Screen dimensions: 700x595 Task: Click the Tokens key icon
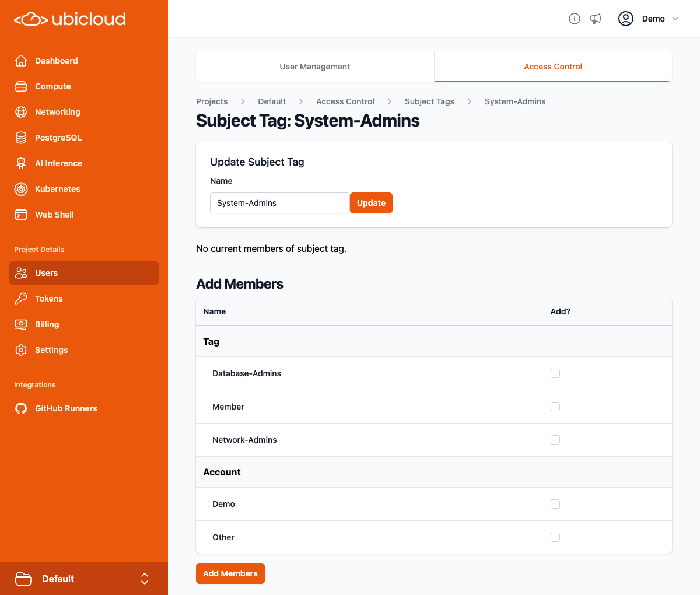pos(21,299)
